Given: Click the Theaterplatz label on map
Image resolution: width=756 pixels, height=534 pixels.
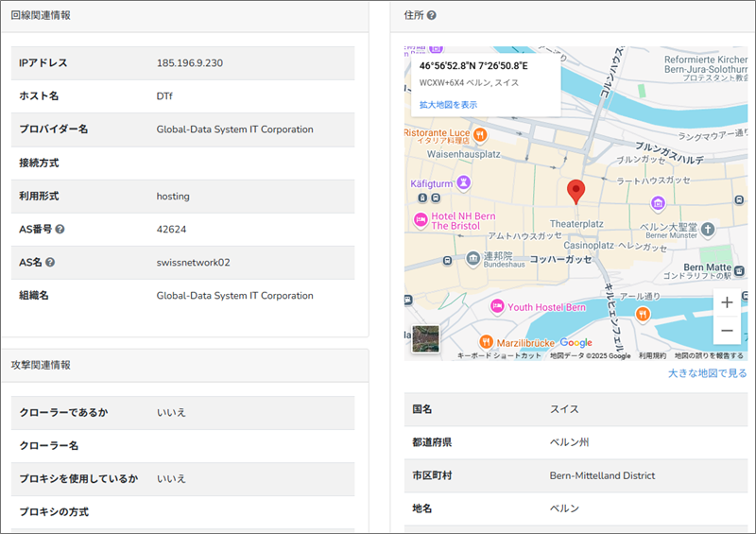Looking at the screenshot, I should (576, 224).
